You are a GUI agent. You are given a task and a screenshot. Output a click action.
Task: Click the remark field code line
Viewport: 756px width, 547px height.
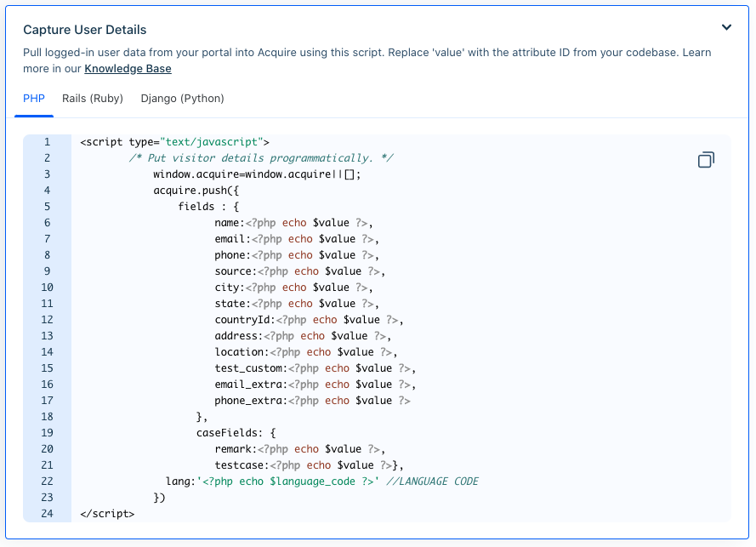(x=300, y=448)
